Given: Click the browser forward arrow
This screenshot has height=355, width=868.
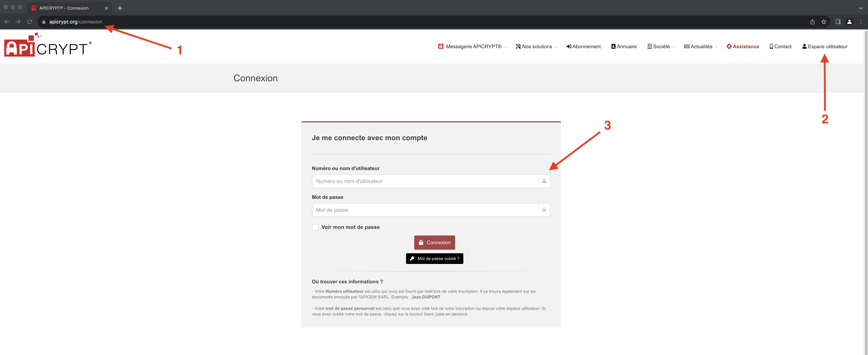Looking at the screenshot, I should click(x=18, y=22).
